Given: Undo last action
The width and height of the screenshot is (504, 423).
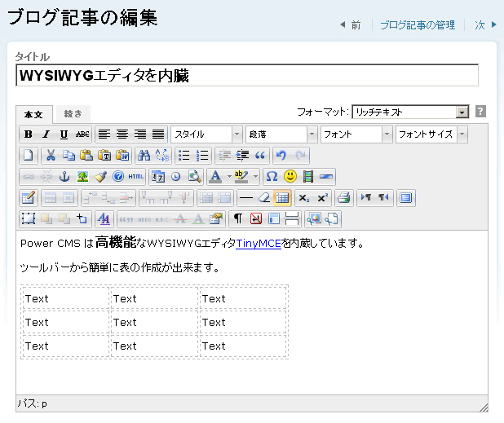Looking at the screenshot, I should pos(282,156).
